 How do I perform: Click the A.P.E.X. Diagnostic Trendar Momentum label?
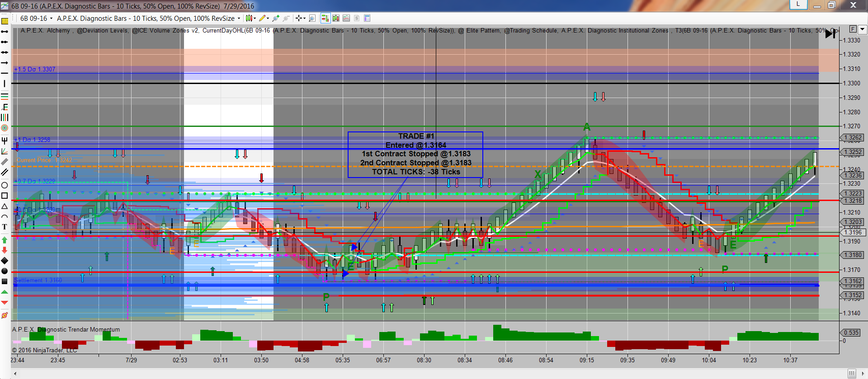pyautogui.click(x=66, y=330)
